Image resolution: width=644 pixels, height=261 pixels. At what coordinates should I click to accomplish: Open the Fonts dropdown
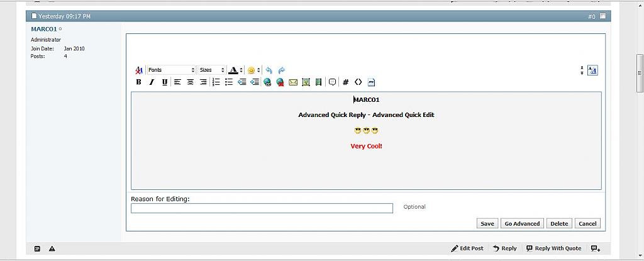171,70
